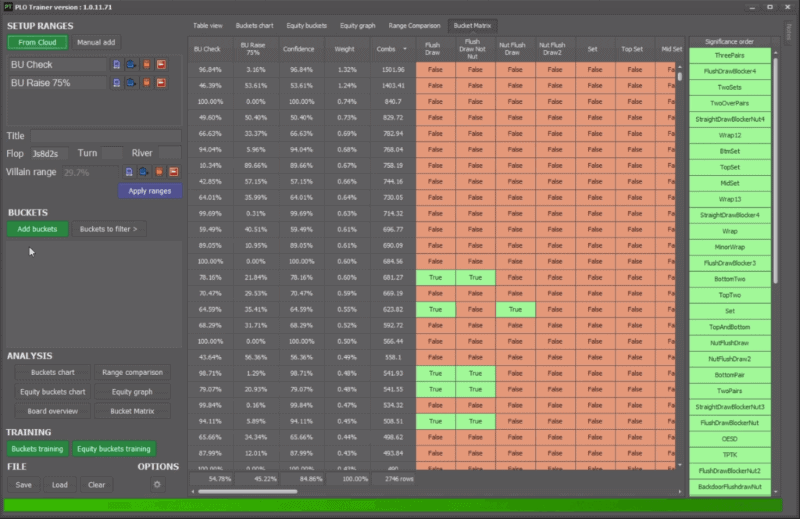Image resolution: width=800 pixels, height=519 pixels.
Task: Click the Confidence column header
Action: tap(299, 49)
